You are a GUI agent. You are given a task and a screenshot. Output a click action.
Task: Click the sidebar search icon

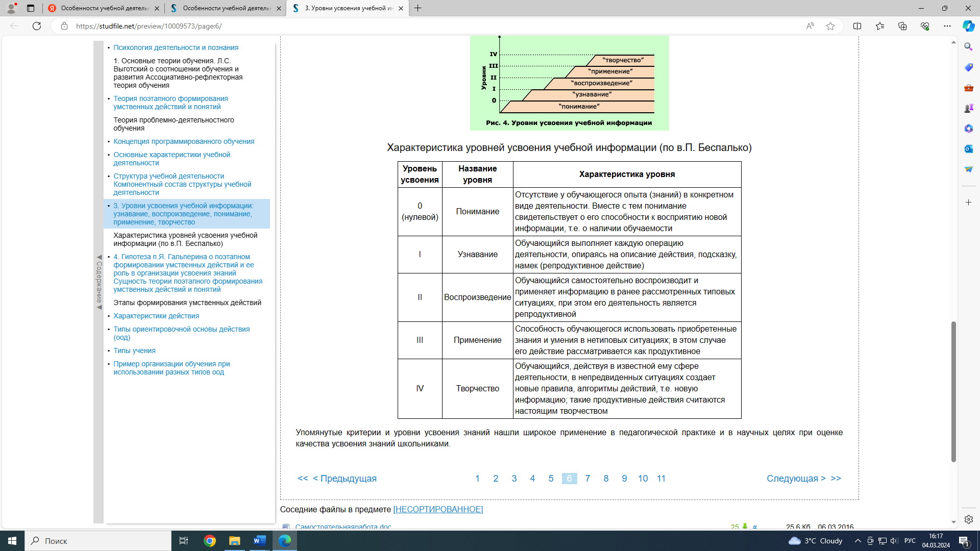point(968,47)
